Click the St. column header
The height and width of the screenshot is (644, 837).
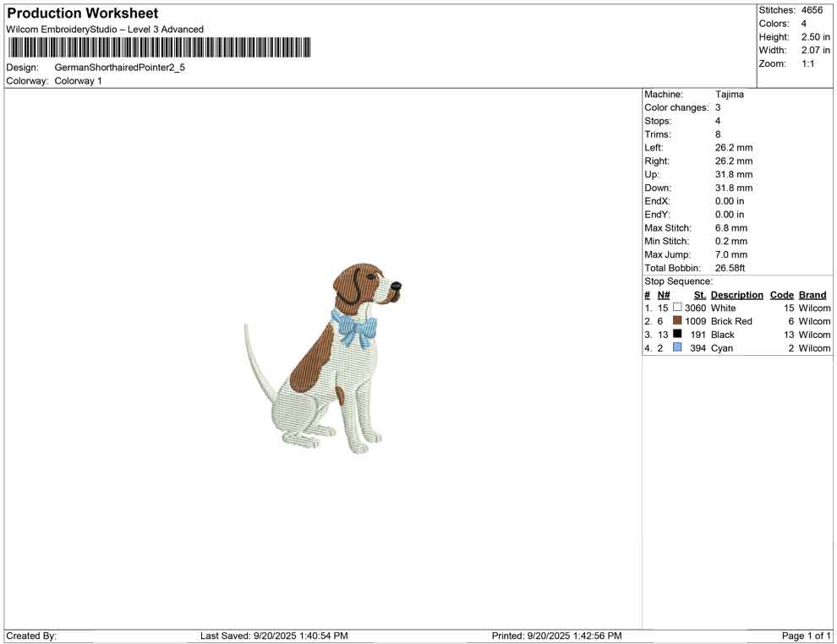coord(700,295)
